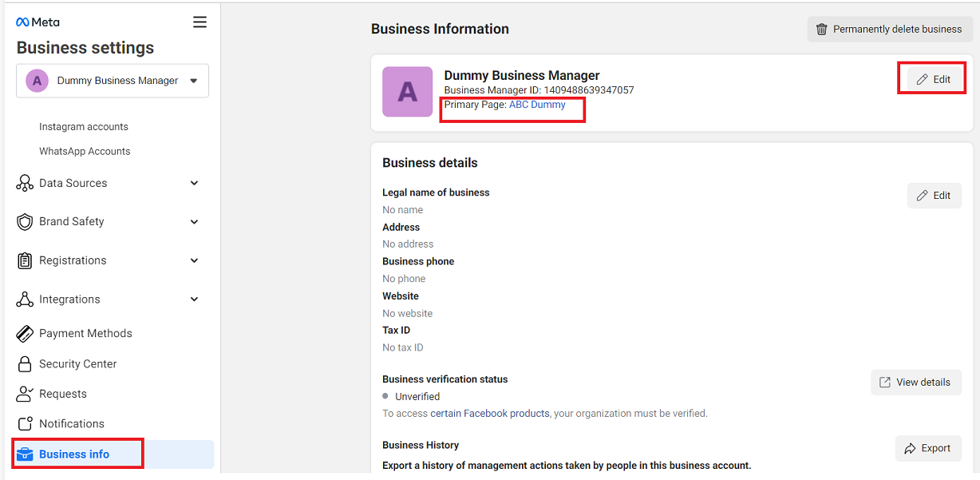Select Notifications in the sidebar

72,424
